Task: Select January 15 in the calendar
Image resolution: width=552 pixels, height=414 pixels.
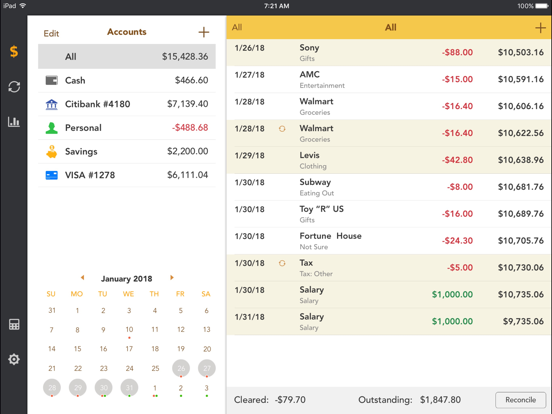Action: tap(77, 349)
